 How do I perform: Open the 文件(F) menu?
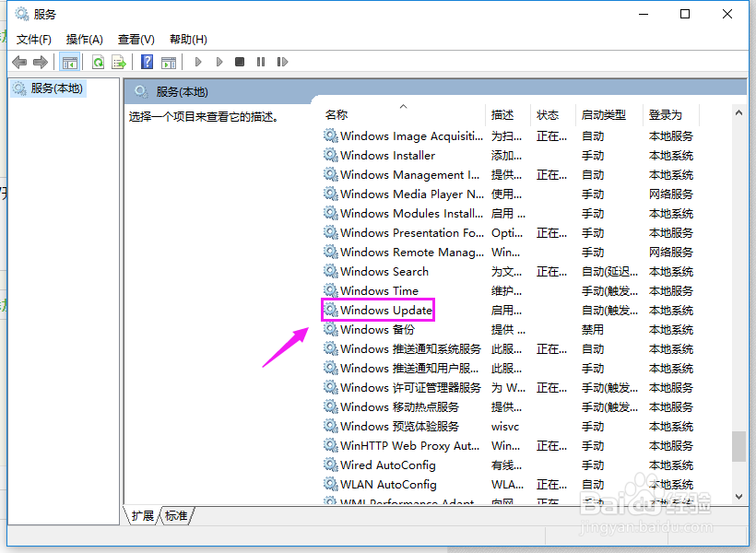pyautogui.click(x=34, y=40)
